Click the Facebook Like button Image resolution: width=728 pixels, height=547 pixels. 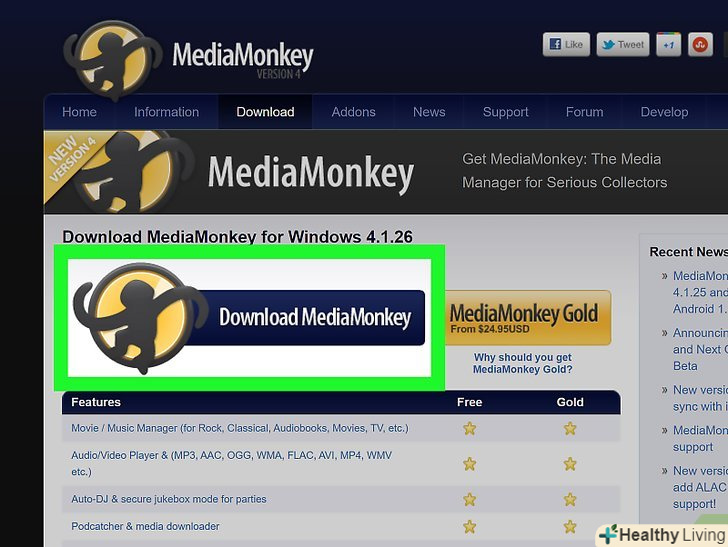(566, 45)
